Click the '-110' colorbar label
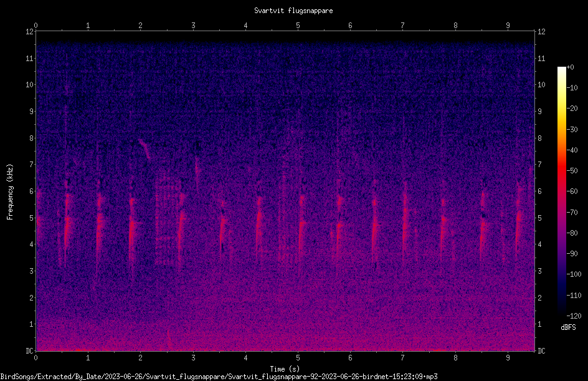The image size is (588, 381). (x=574, y=296)
